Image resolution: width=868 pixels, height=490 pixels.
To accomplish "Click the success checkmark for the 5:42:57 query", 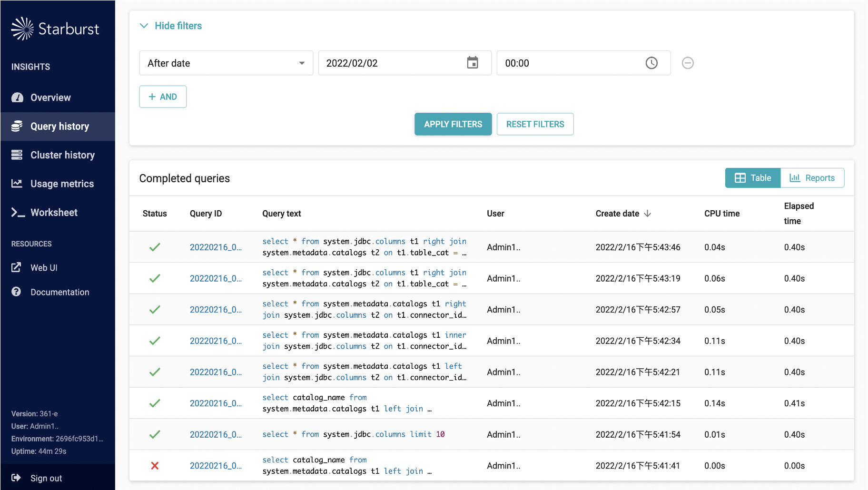I will tap(155, 310).
